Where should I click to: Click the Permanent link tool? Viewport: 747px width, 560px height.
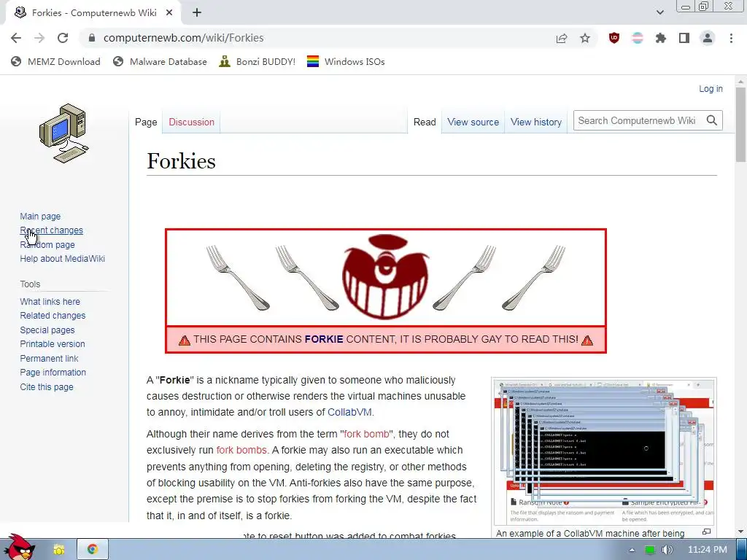(x=49, y=359)
